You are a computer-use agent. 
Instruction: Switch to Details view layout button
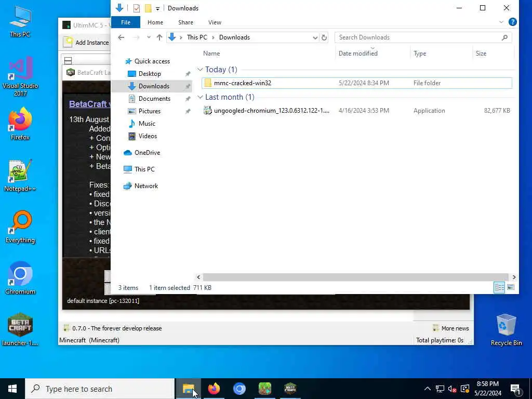pos(499,288)
